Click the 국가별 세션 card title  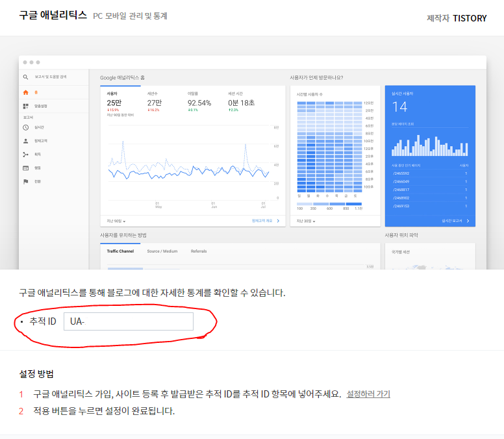point(401,252)
